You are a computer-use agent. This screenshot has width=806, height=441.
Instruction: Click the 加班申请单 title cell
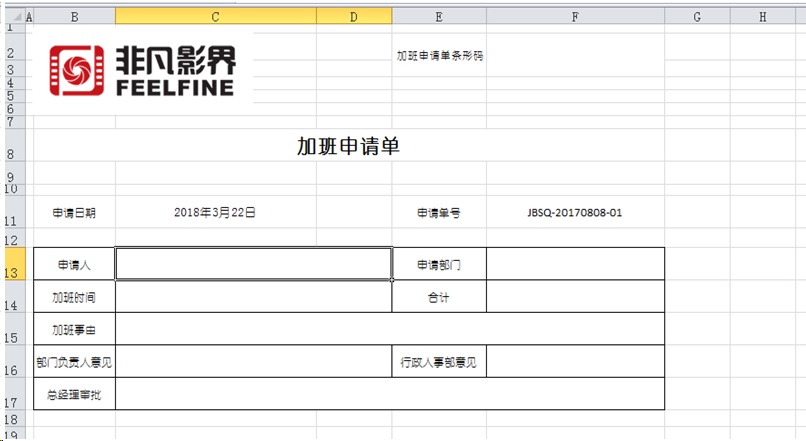[348, 146]
